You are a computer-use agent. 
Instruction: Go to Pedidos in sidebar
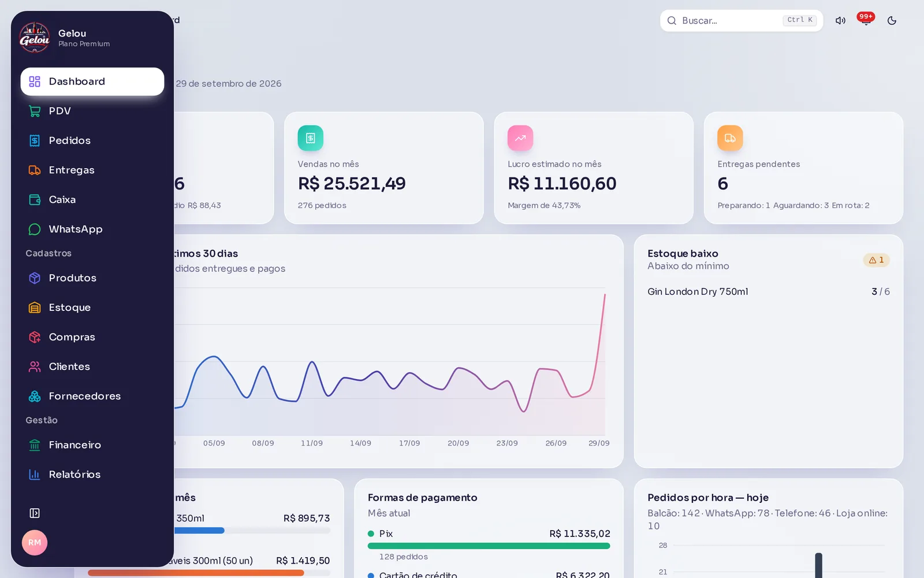(92, 140)
